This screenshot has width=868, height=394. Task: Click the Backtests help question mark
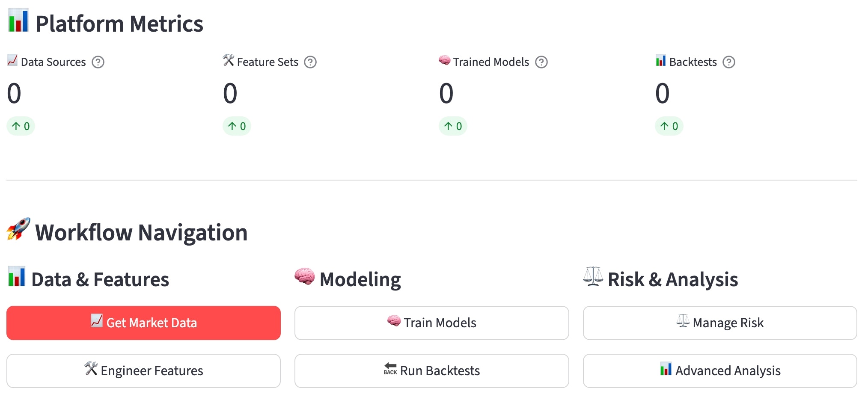pyautogui.click(x=729, y=62)
